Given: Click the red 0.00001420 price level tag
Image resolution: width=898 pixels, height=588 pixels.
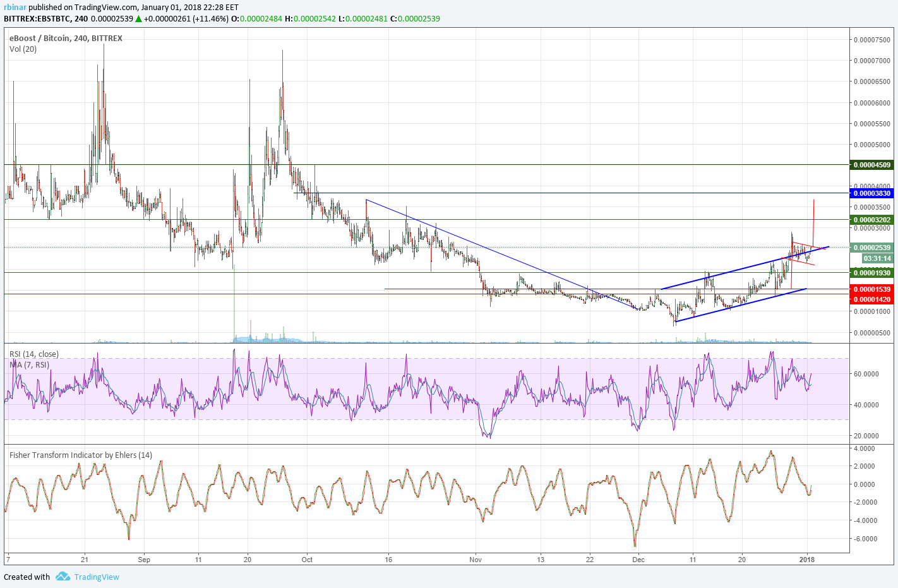Looking at the screenshot, I should tap(872, 299).
